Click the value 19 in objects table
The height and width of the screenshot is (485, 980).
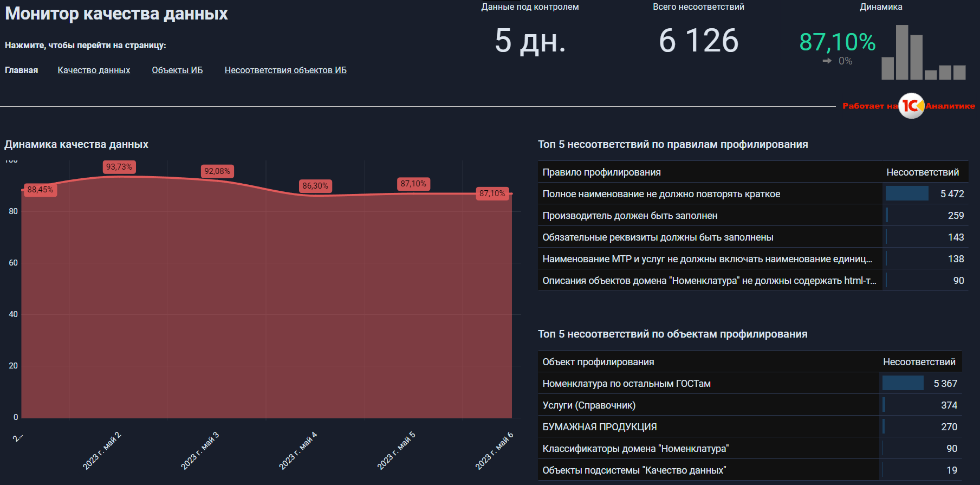[952, 470]
